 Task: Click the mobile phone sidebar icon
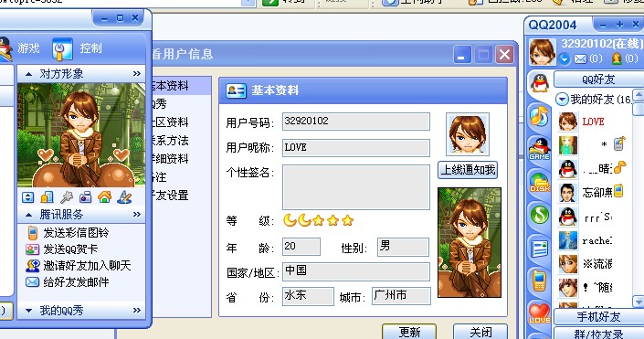point(539,281)
